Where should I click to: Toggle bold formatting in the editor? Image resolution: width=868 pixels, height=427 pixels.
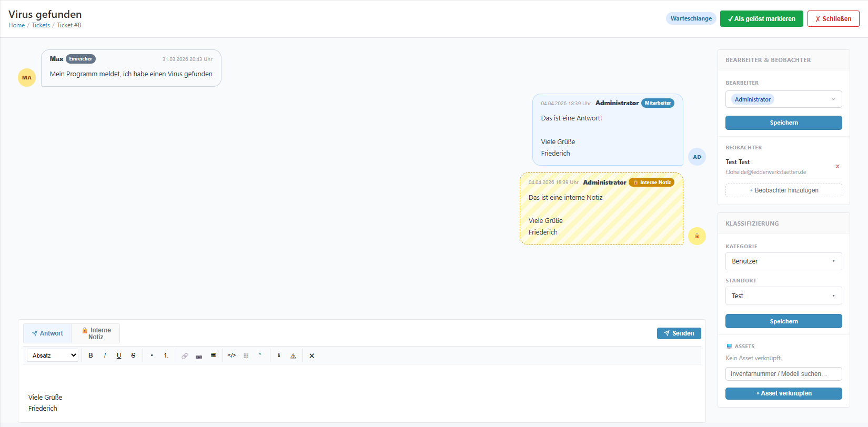click(90, 355)
